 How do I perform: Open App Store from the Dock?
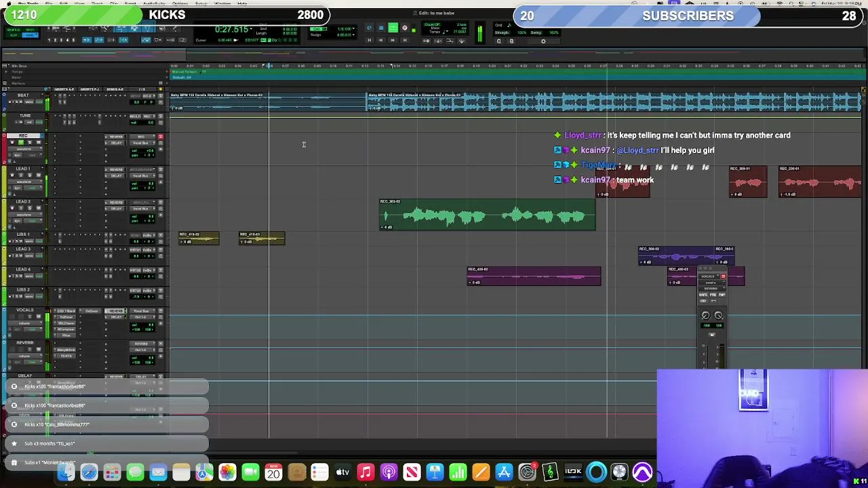504,472
